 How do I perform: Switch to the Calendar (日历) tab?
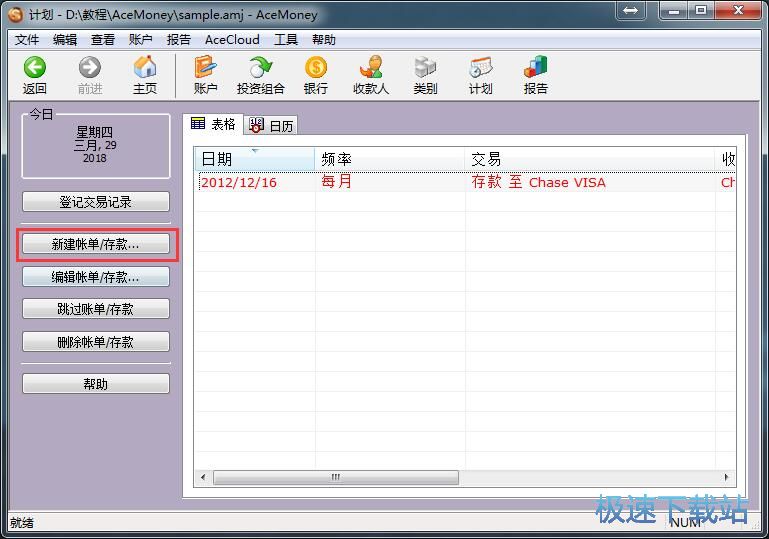273,125
